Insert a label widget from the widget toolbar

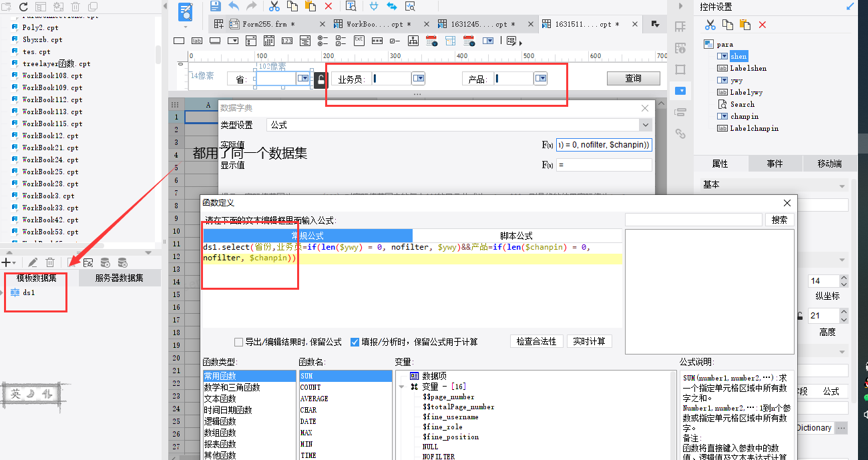197,41
